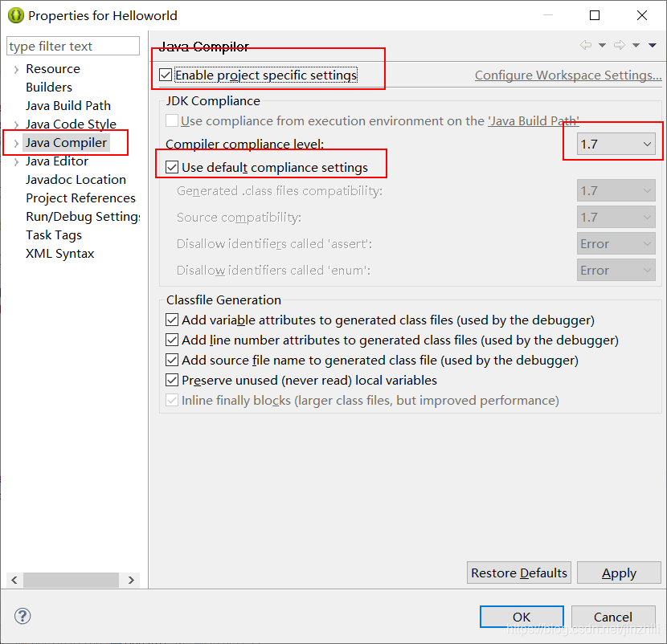
Task: Disable 'Add line number attributes' checkbox
Action: coord(171,340)
